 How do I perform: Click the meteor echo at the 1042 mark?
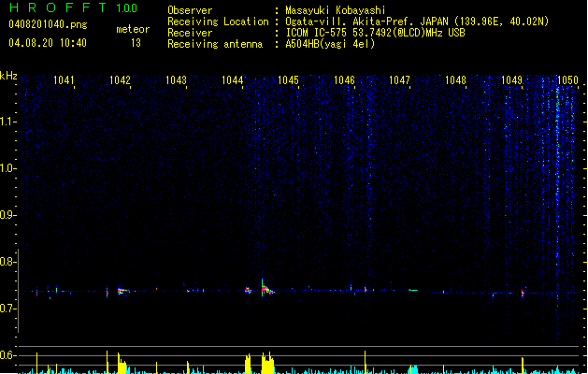point(123,291)
